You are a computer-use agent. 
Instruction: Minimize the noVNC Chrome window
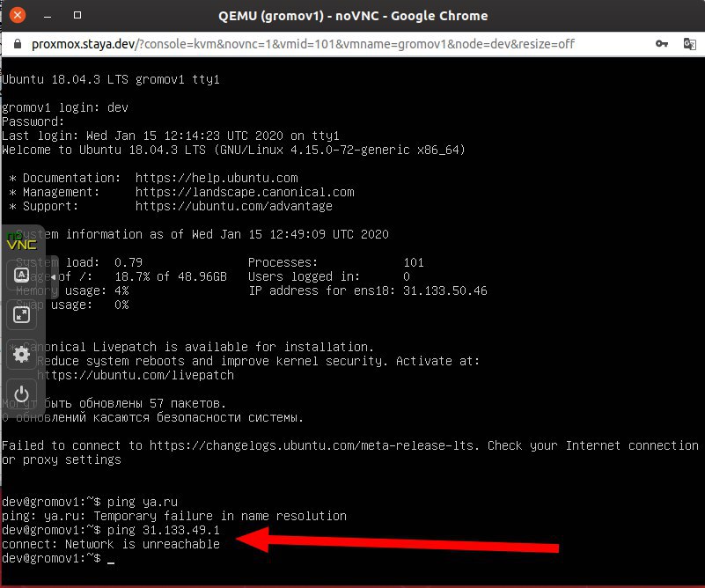[48, 16]
